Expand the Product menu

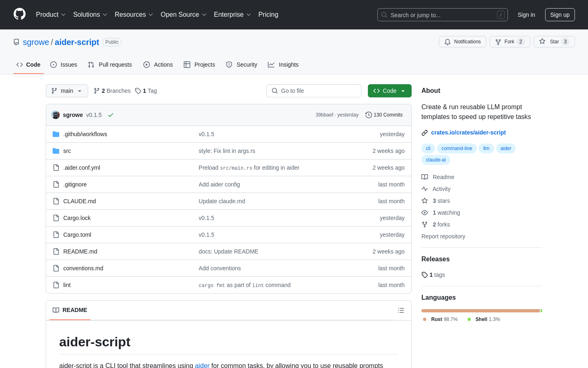coord(51,15)
